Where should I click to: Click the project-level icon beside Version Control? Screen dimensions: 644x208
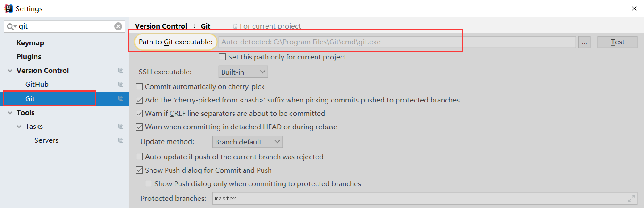point(120,71)
